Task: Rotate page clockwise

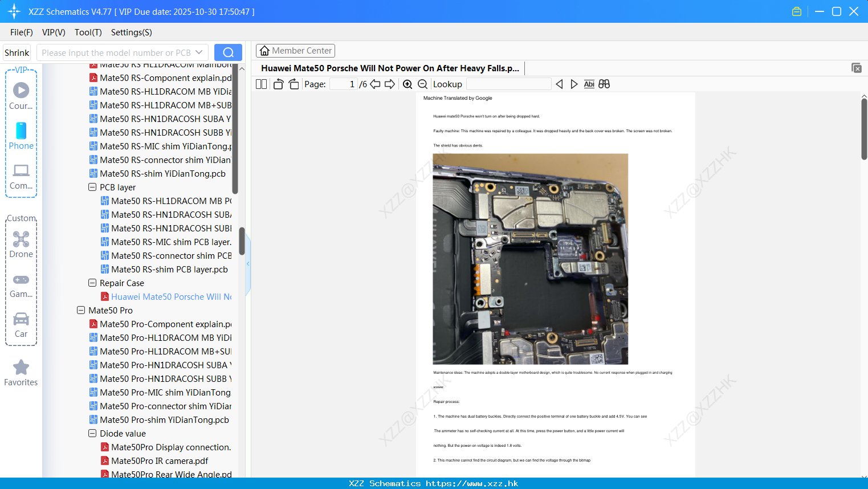Action: (294, 84)
